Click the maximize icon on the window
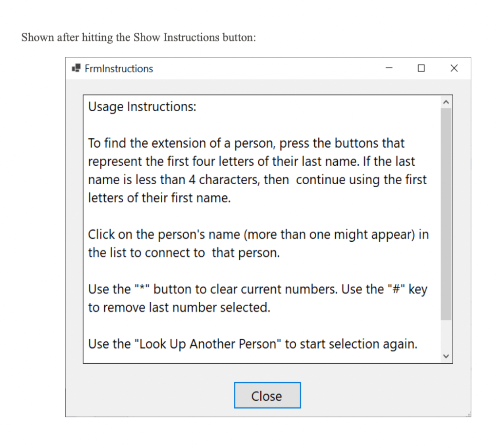The image size is (499, 448). (x=421, y=69)
